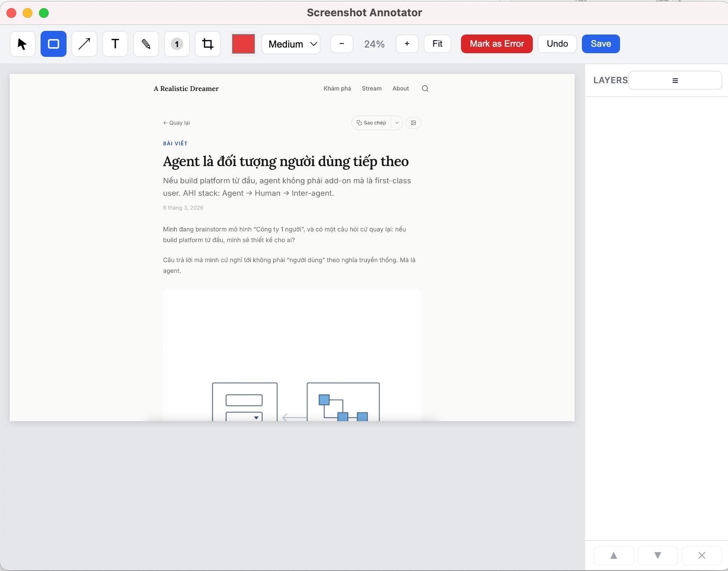Select the rectangle annotation tool
The height and width of the screenshot is (571, 728).
[x=53, y=43]
